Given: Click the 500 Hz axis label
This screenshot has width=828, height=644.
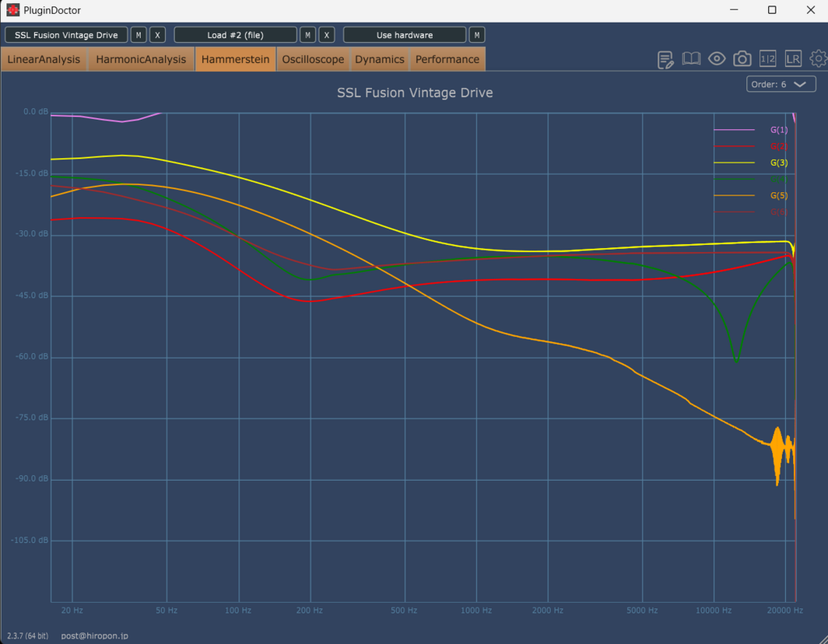Looking at the screenshot, I should 404,610.
